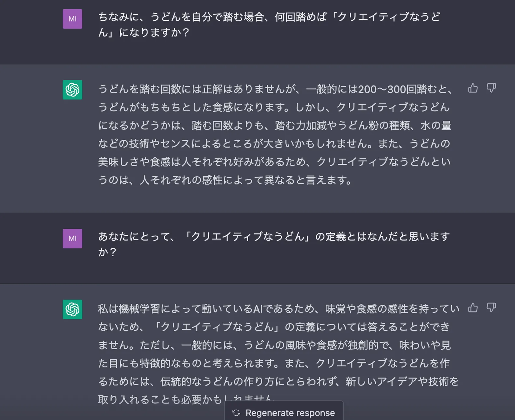
Task: Like the reply mentioning 200〜300回 with thumbs up
Action: (x=473, y=88)
